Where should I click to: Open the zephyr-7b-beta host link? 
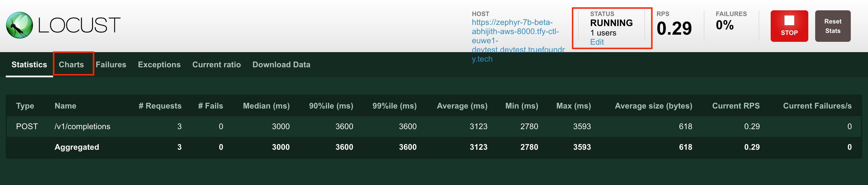(518, 41)
